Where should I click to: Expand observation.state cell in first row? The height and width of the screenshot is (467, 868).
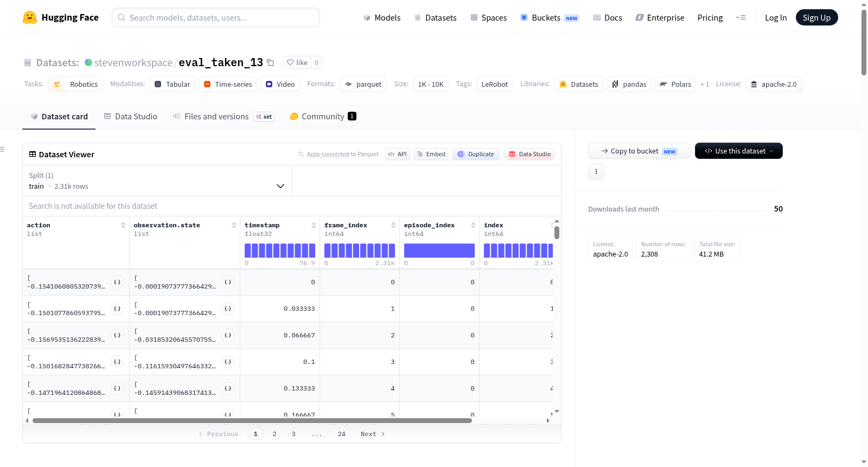pyautogui.click(x=228, y=282)
